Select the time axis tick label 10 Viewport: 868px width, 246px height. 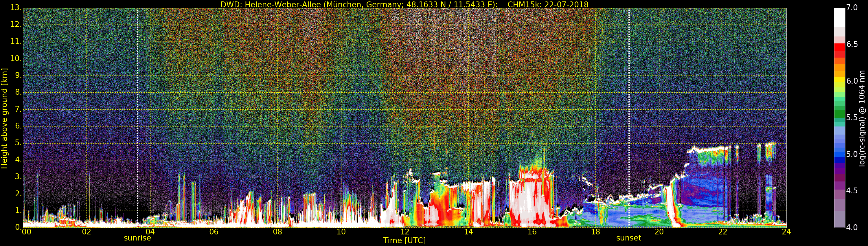coord(341,232)
